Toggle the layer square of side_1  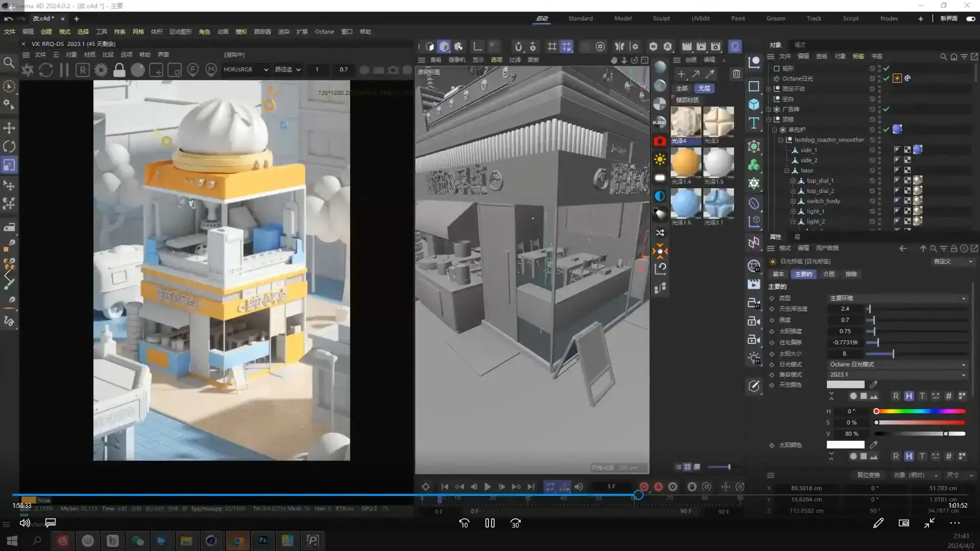[x=872, y=150]
